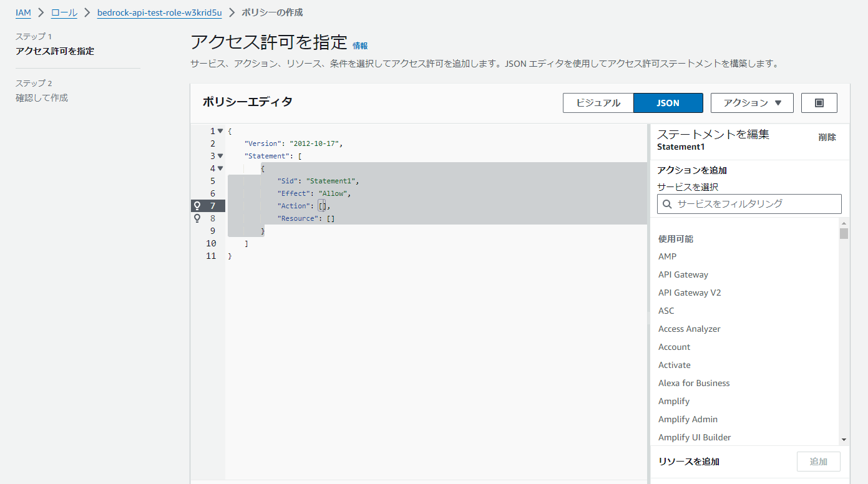The width and height of the screenshot is (868, 484).
Task: Click the ステートメントを編集 panel heading
Action: (x=713, y=134)
